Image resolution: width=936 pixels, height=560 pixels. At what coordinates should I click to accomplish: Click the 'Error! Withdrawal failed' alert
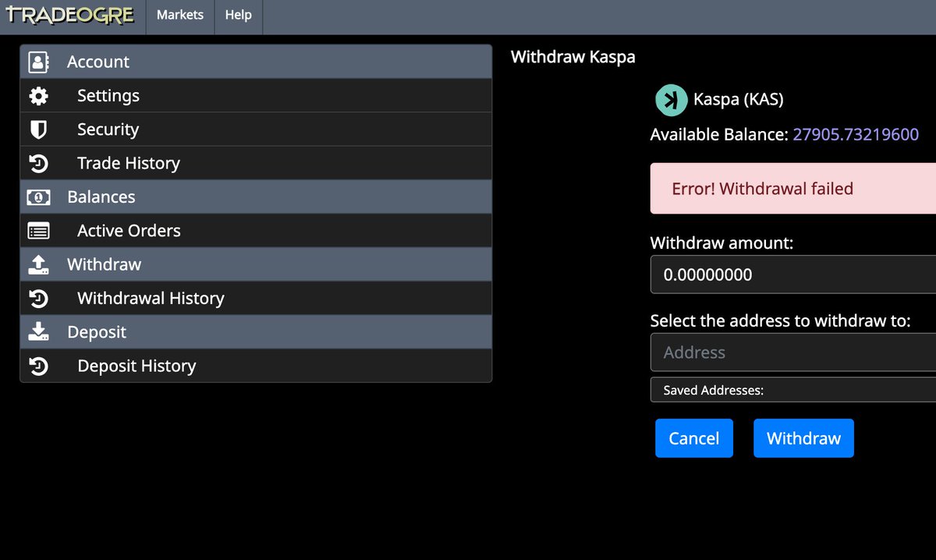pos(793,188)
